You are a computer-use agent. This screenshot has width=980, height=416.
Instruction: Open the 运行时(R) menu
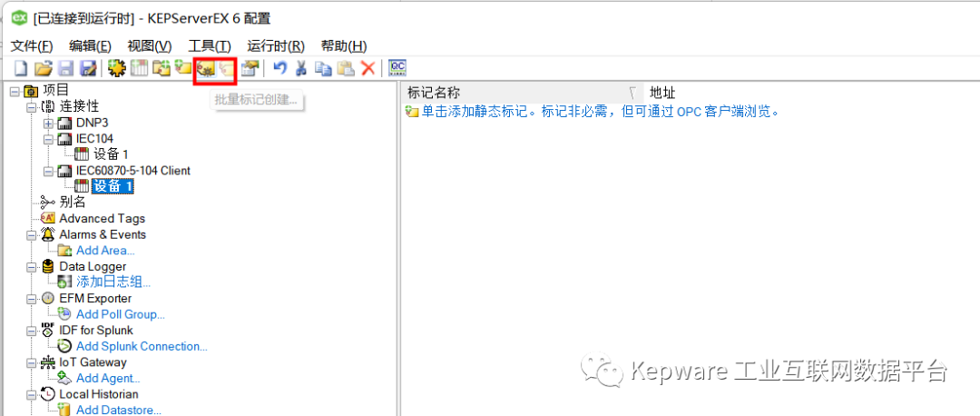pyautogui.click(x=276, y=45)
